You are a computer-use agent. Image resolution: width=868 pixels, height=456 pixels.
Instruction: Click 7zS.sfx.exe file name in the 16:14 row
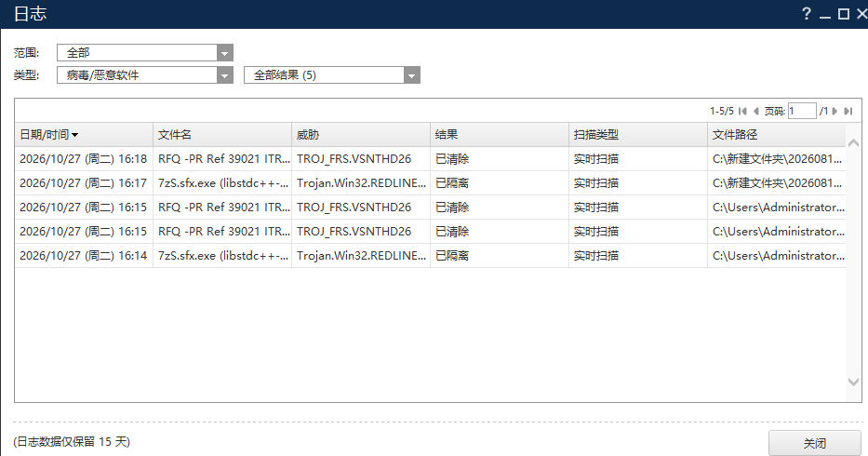(x=223, y=255)
